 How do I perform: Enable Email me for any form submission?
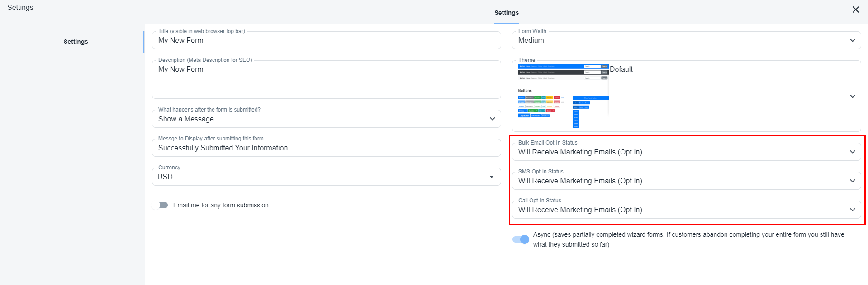click(x=160, y=205)
